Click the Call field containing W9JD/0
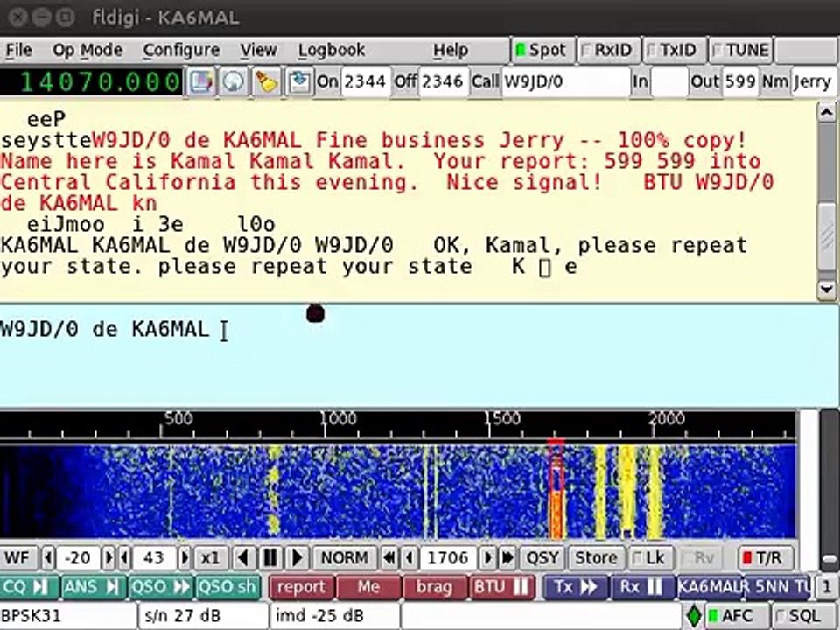Viewport: 840px width, 630px height. point(566,82)
